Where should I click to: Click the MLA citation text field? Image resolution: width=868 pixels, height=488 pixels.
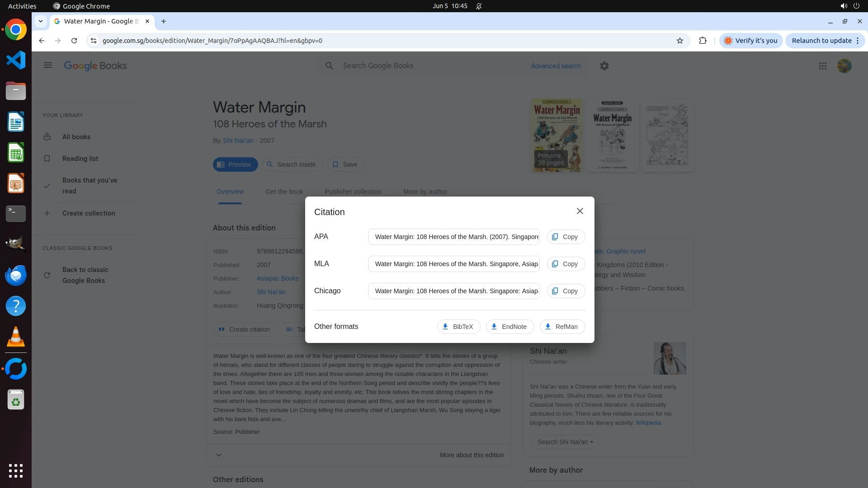tap(453, 264)
